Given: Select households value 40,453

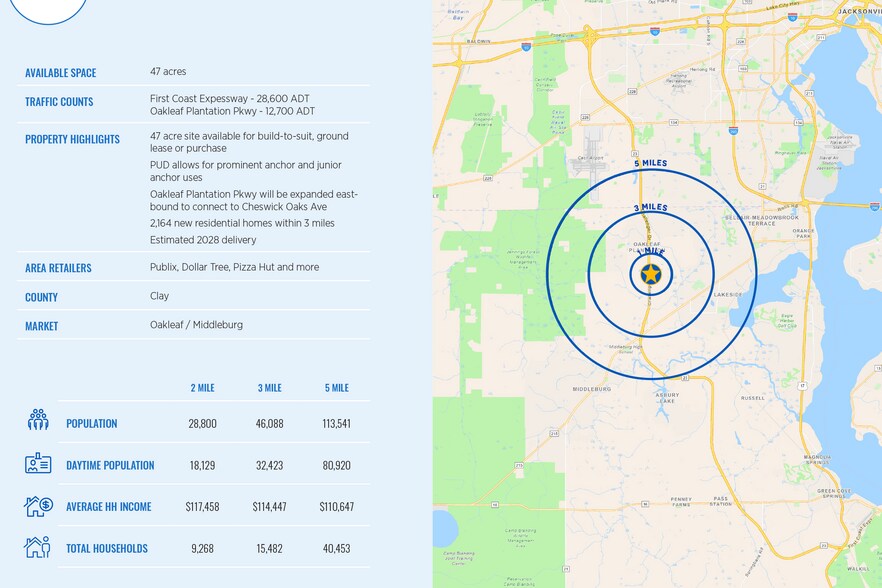Looking at the screenshot, I should pos(336,549).
